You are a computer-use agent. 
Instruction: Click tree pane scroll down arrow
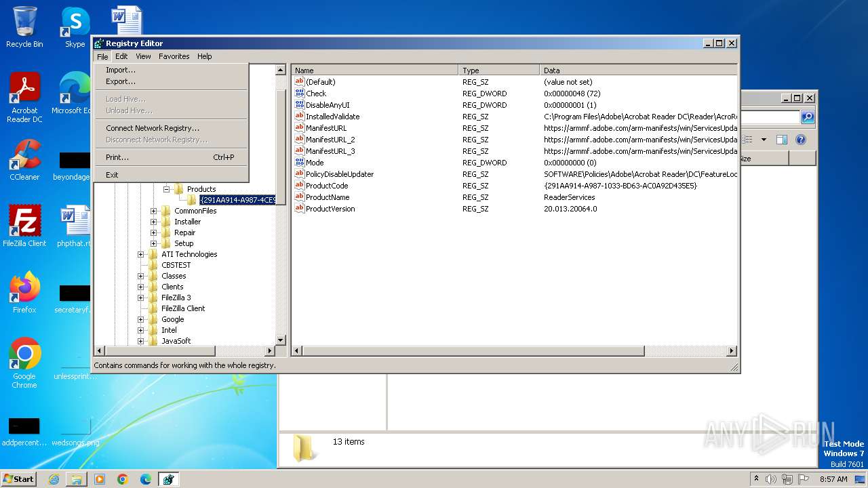(281, 340)
